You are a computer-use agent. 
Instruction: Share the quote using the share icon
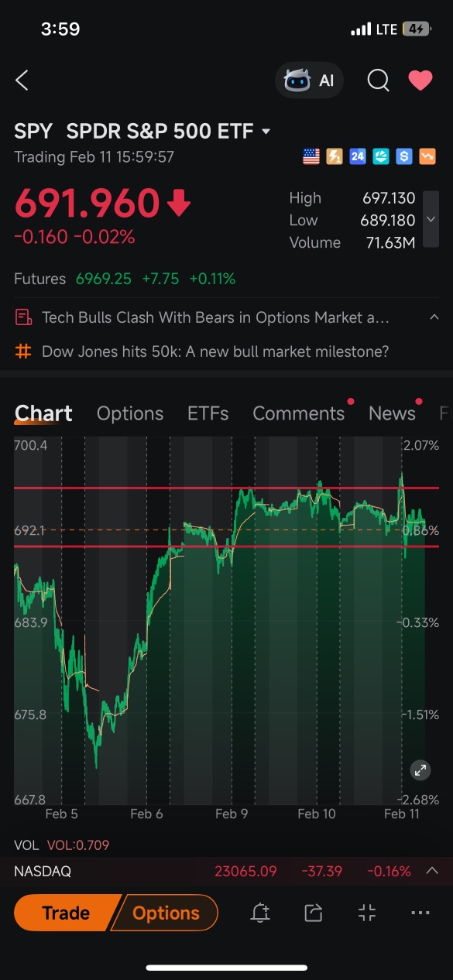tap(313, 913)
